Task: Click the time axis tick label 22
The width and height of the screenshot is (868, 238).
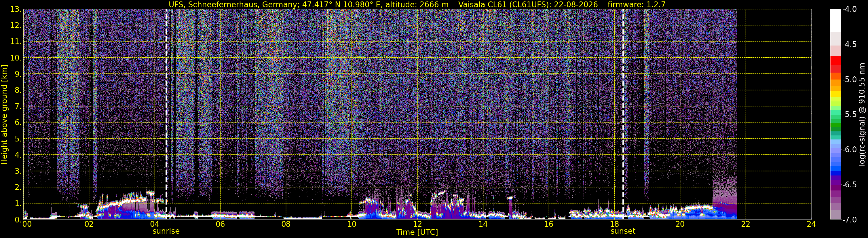Action: [x=746, y=224]
